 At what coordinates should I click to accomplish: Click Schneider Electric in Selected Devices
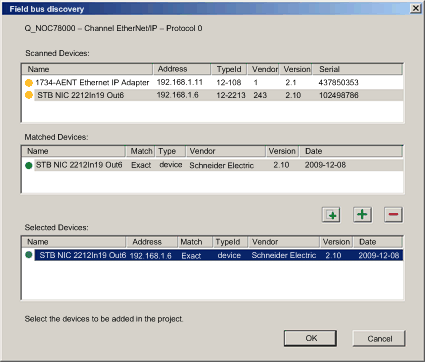284,255
